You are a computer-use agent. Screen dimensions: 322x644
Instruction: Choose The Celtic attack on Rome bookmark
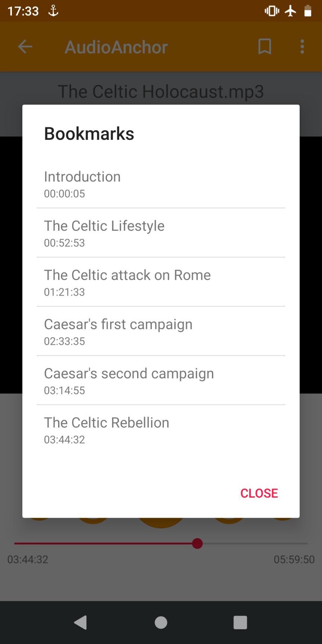[x=161, y=282]
